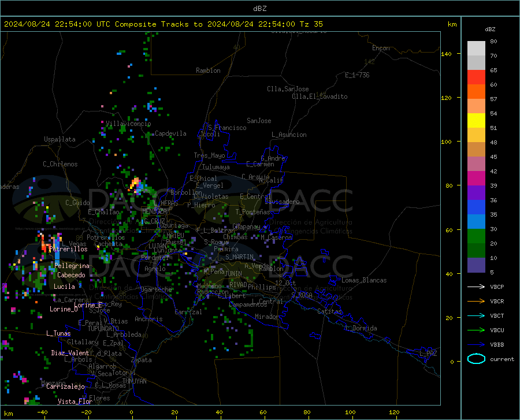This screenshot has height=420, width=520.
Task: Select the red 60 dBZ color swatch
Action: tap(476, 77)
